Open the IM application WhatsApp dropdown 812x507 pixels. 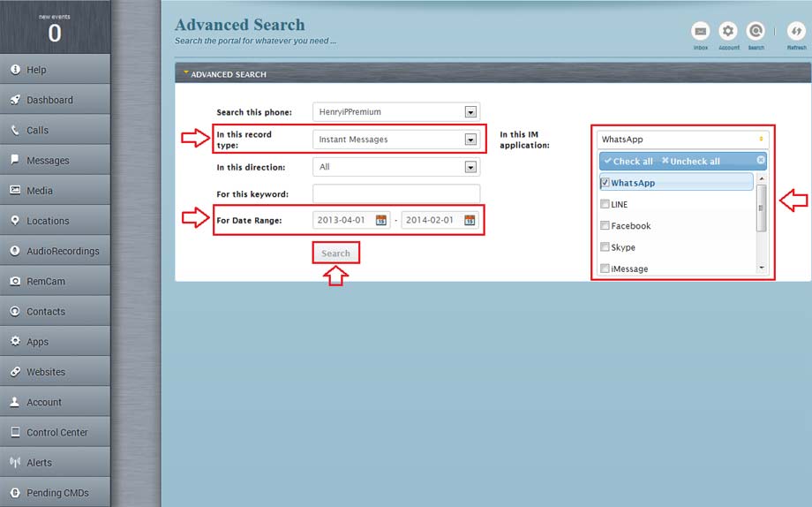click(x=682, y=139)
